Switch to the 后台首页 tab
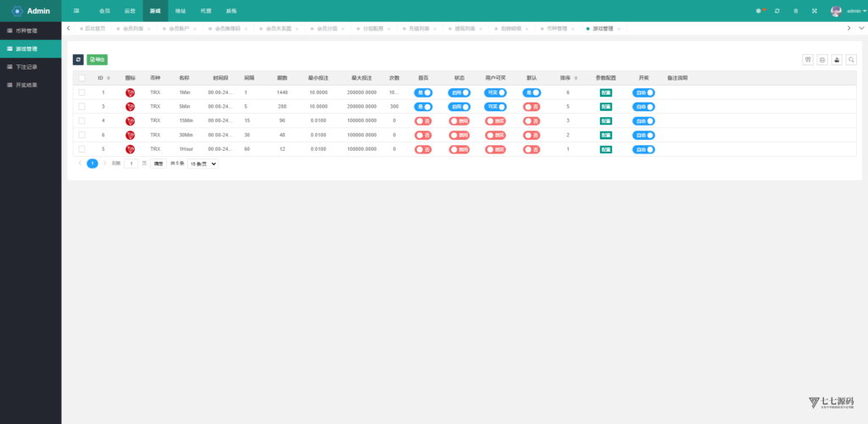This screenshot has height=424, width=868. (92, 28)
